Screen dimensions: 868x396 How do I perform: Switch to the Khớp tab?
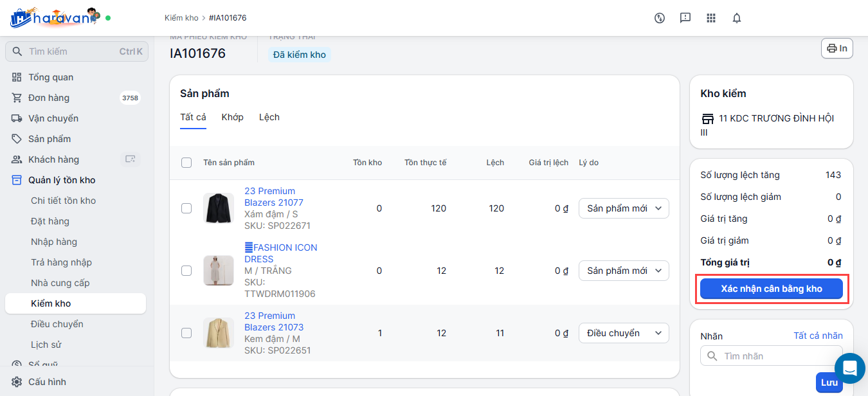(233, 117)
